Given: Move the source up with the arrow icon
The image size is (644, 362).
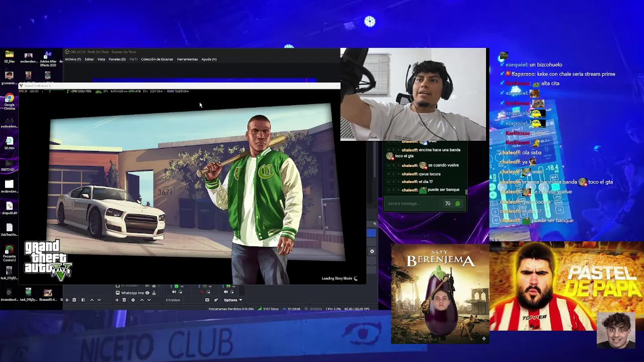Looking at the screenshot, I should coord(142,300).
